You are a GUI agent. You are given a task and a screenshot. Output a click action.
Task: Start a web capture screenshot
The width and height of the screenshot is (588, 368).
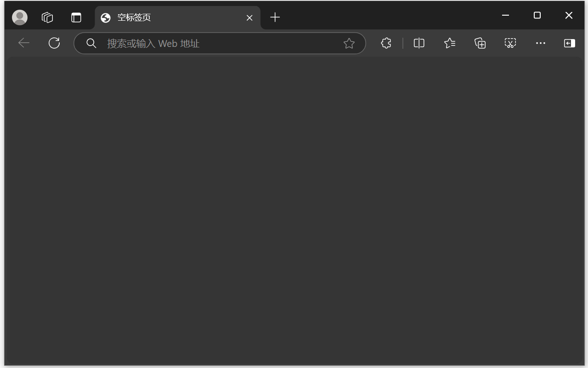[510, 43]
